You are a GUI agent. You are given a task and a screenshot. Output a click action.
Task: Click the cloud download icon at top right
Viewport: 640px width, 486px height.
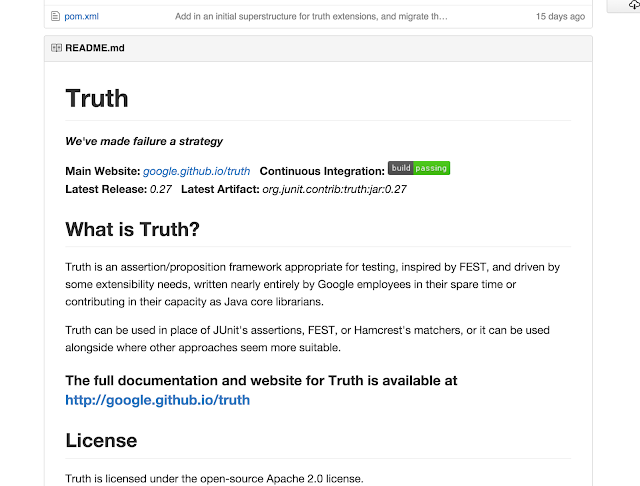pyautogui.click(x=634, y=4)
